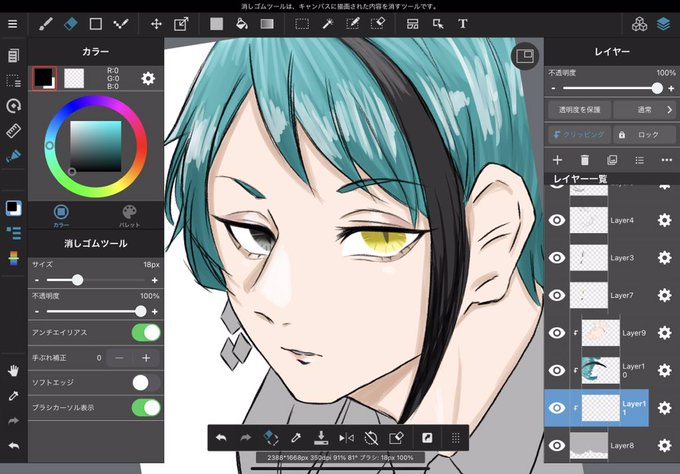Add a new layer with plus icon

[x=558, y=160]
